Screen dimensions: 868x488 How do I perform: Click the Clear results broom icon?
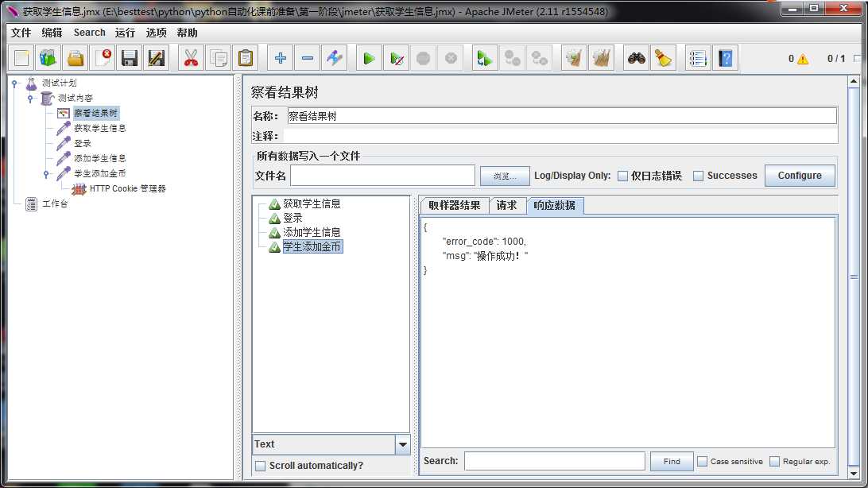tap(574, 58)
